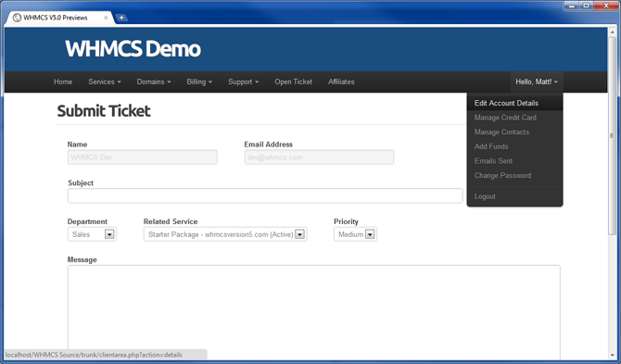Click the WHMCS Demo site logo

133,49
